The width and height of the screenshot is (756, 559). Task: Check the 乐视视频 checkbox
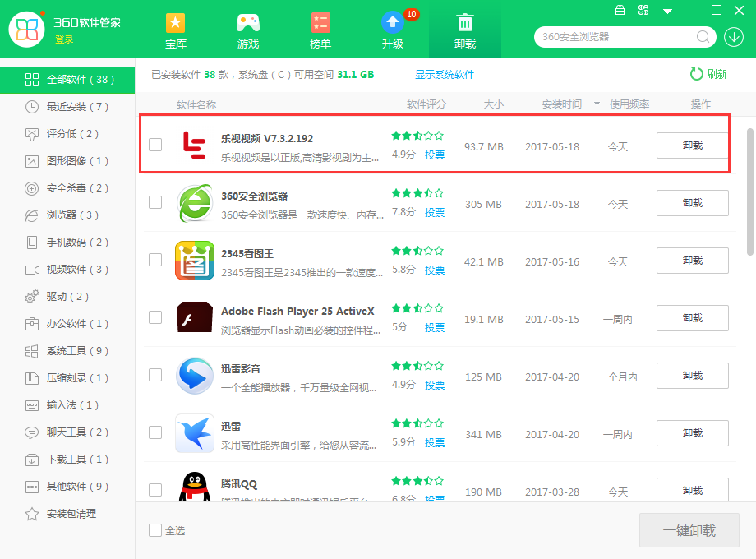coord(155,144)
